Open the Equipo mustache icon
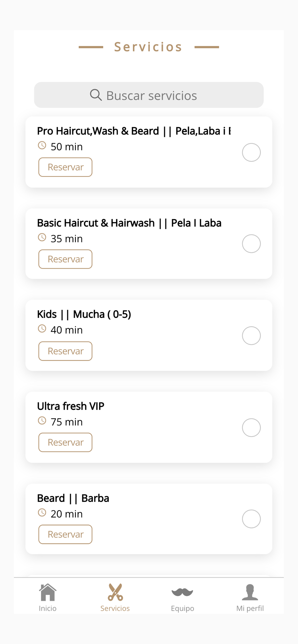The height and width of the screenshot is (644, 298). 182,592
